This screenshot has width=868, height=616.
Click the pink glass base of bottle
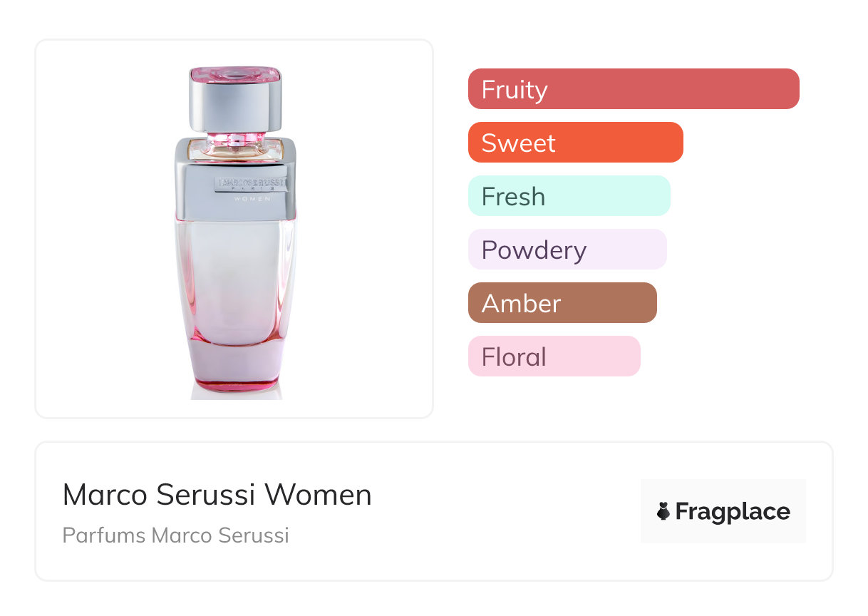click(236, 374)
